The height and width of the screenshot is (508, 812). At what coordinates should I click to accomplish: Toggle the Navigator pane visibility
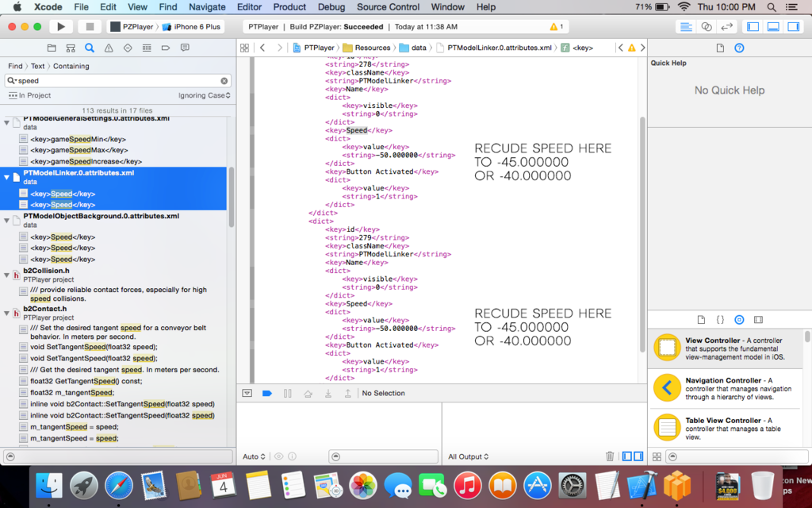753,26
